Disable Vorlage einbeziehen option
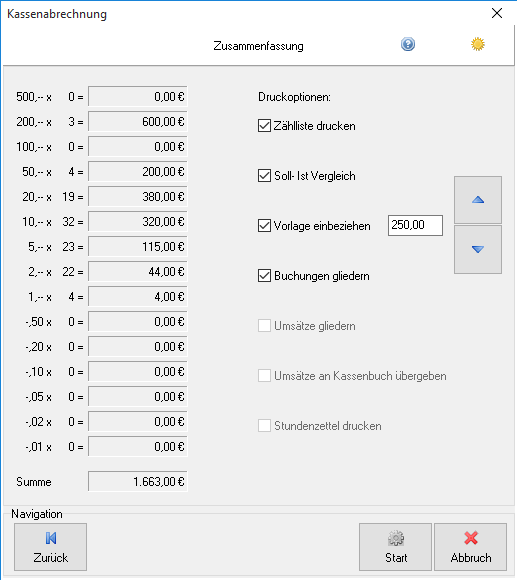 pyautogui.click(x=264, y=226)
